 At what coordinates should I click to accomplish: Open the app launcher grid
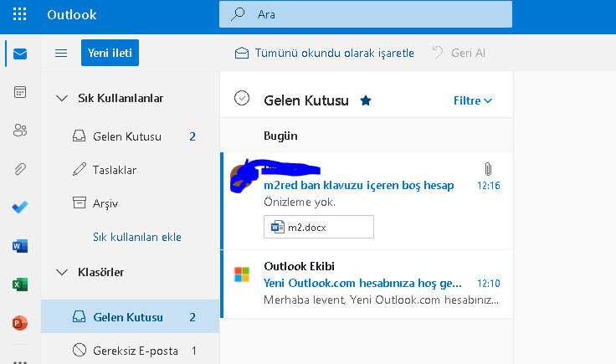click(19, 14)
